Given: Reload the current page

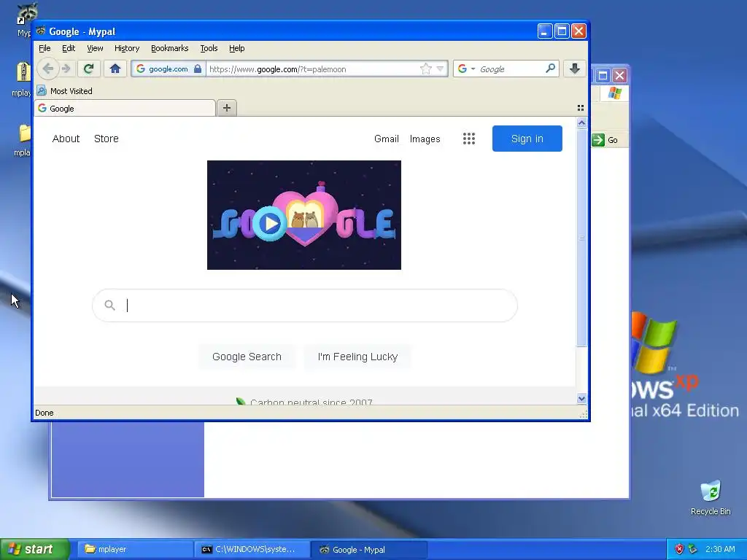Looking at the screenshot, I should point(88,69).
